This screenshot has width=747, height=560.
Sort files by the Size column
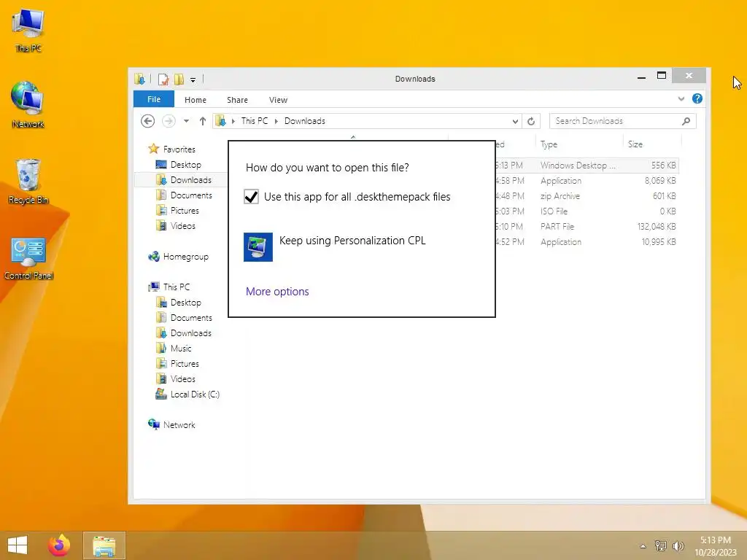[651, 144]
